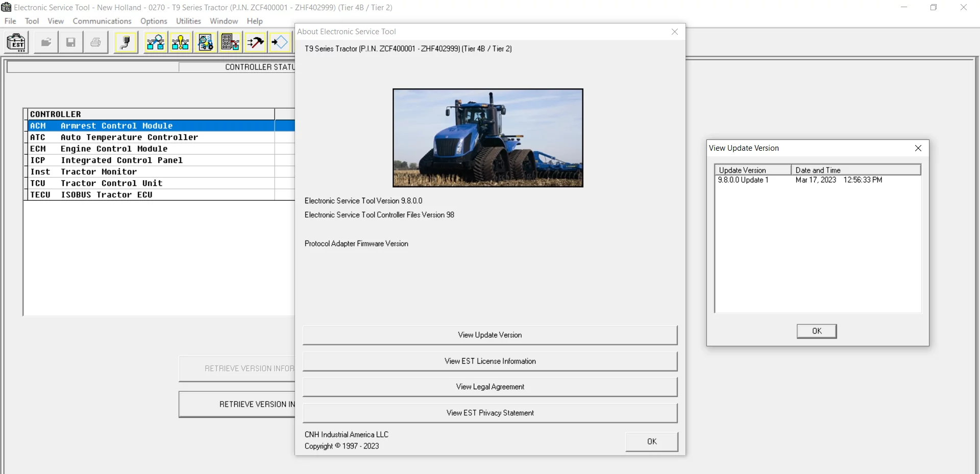Open the Communications menu

coord(102,21)
